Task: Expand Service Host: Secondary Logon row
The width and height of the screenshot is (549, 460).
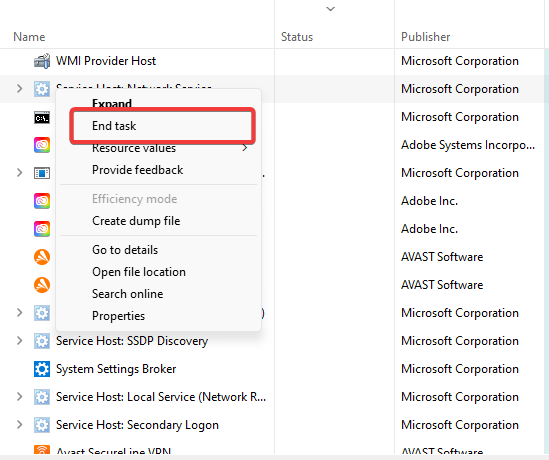Action: click(20, 425)
